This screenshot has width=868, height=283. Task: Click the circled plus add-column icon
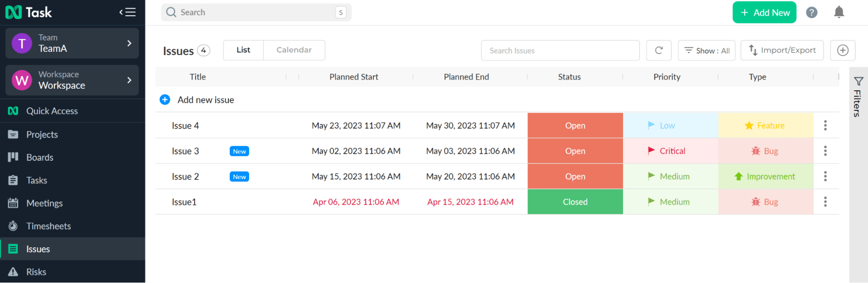[x=842, y=50]
